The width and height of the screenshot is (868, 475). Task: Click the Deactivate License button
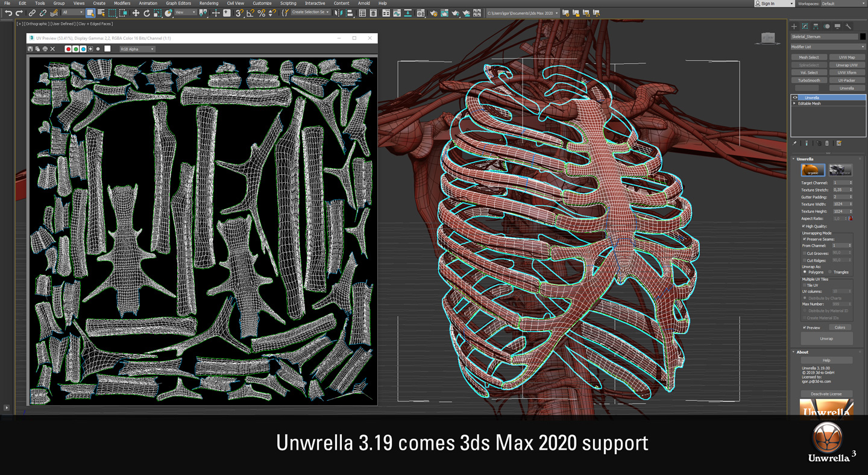coord(826,394)
